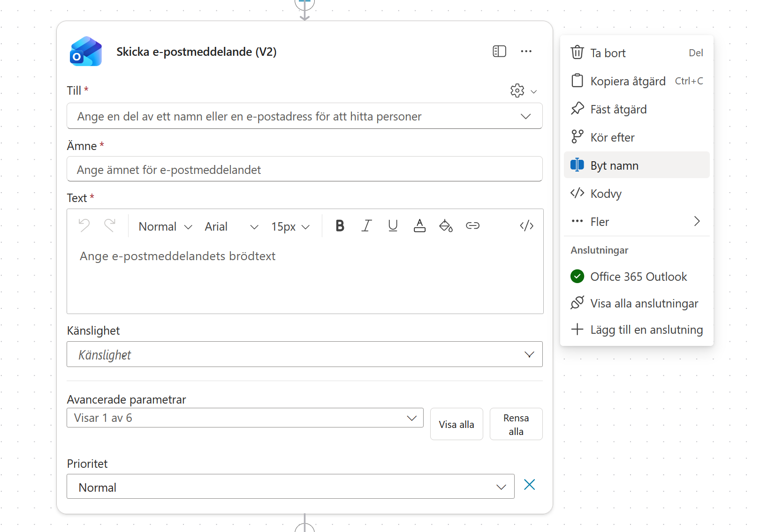Collapse the action card via panel icon
This screenshot has width=760, height=532.
click(x=499, y=51)
